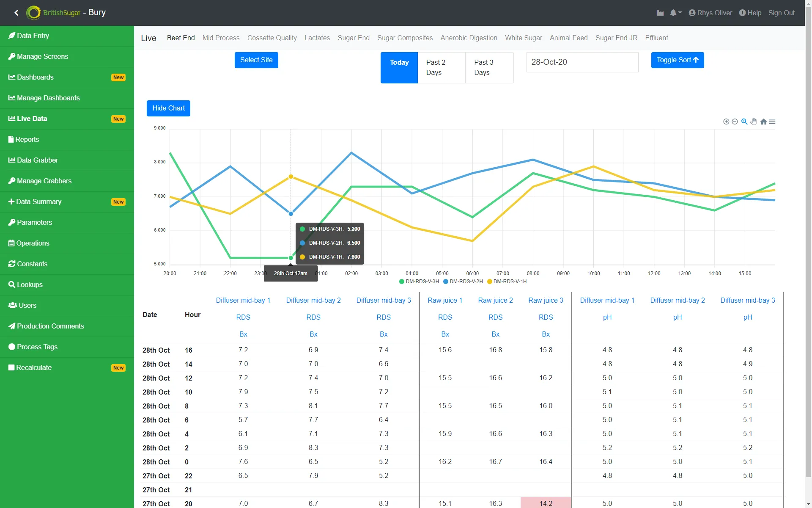Switch to Sugar End tab
This screenshot has width=812, height=508.
(x=354, y=38)
